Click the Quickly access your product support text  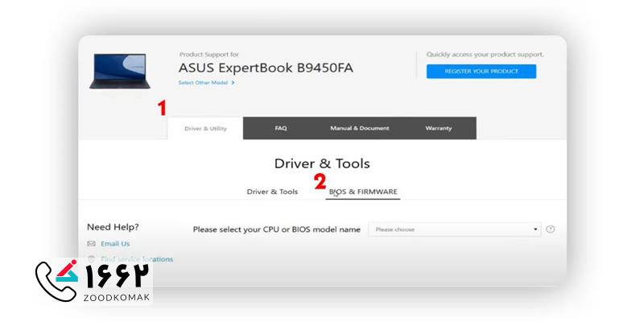(x=485, y=54)
